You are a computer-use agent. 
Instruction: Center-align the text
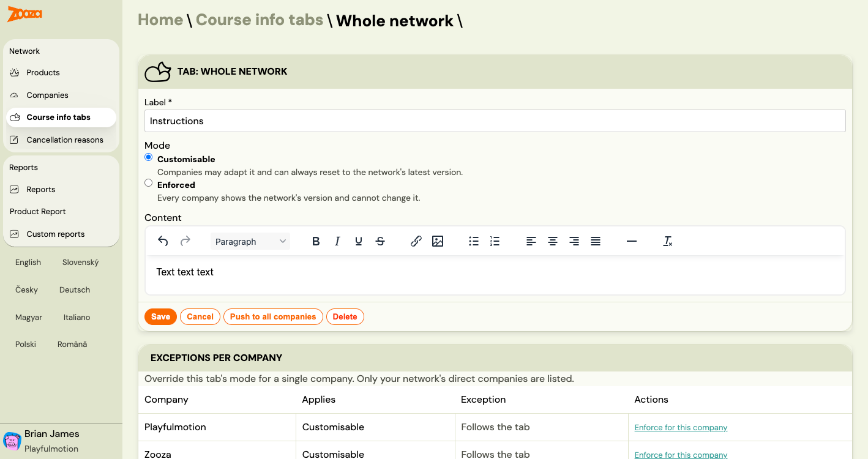click(x=553, y=241)
